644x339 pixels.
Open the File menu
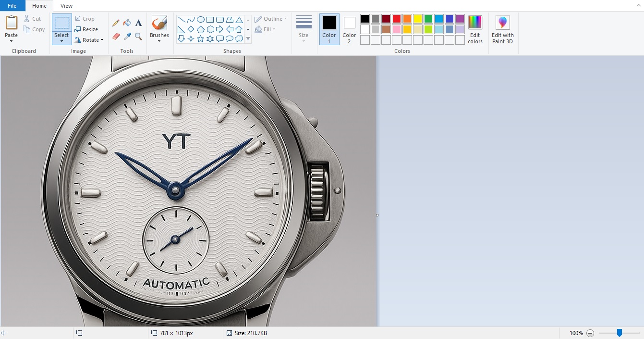(x=12, y=6)
